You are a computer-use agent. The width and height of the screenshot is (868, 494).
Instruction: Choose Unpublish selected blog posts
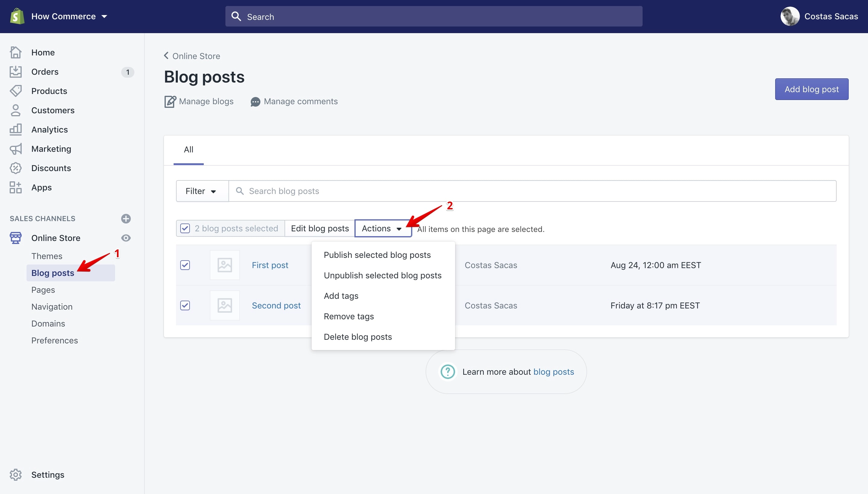pos(383,275)
